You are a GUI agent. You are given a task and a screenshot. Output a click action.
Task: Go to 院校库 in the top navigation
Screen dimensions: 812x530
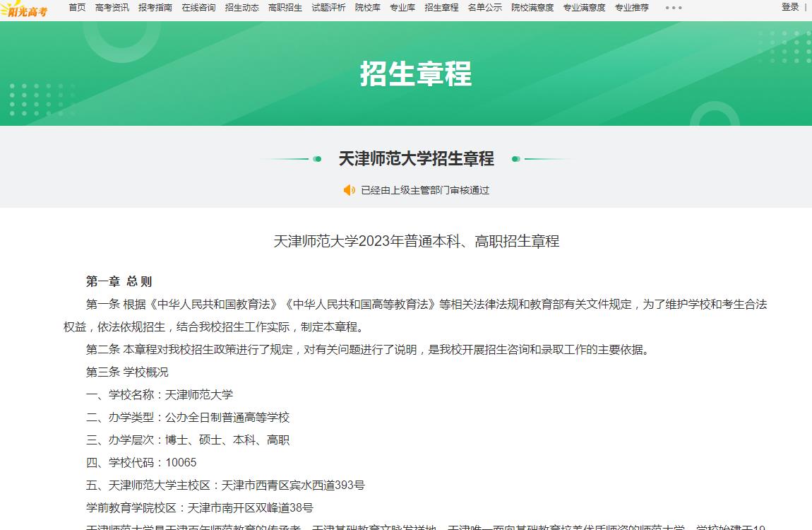(x=368, y=7)
